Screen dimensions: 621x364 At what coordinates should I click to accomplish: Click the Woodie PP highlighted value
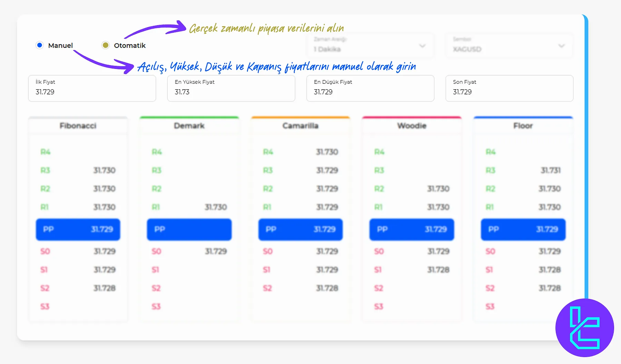pyautogui.click(x=412, y=230)
